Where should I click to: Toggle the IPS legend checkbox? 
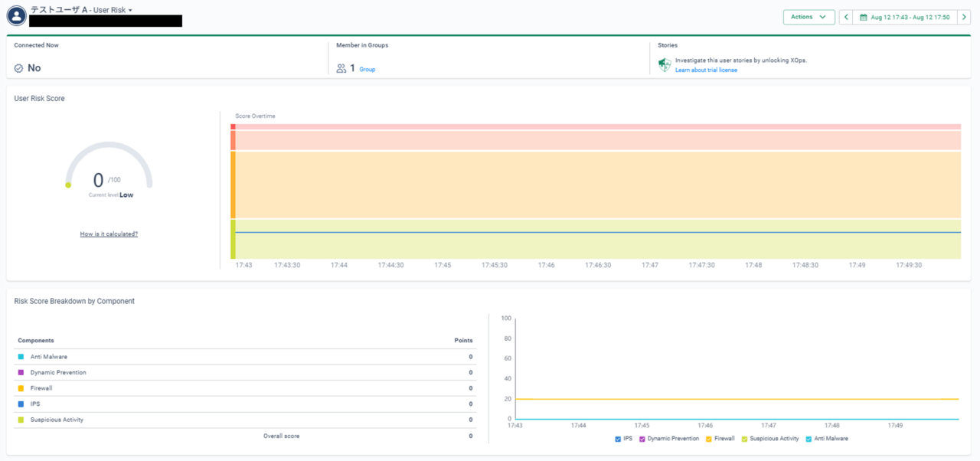618,439
